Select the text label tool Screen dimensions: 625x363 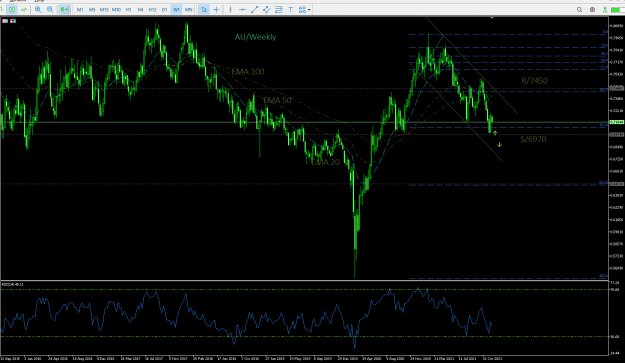coord(291,9)
